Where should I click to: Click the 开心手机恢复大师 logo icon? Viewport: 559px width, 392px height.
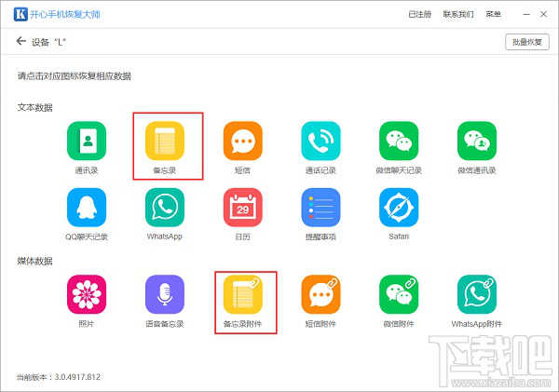[x=20, y=14]
